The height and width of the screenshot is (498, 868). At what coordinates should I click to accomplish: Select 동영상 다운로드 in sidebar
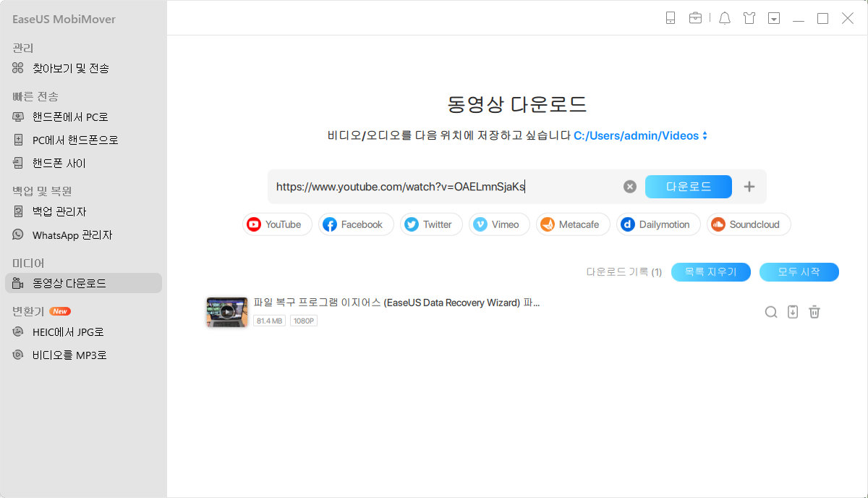(83, 283)
